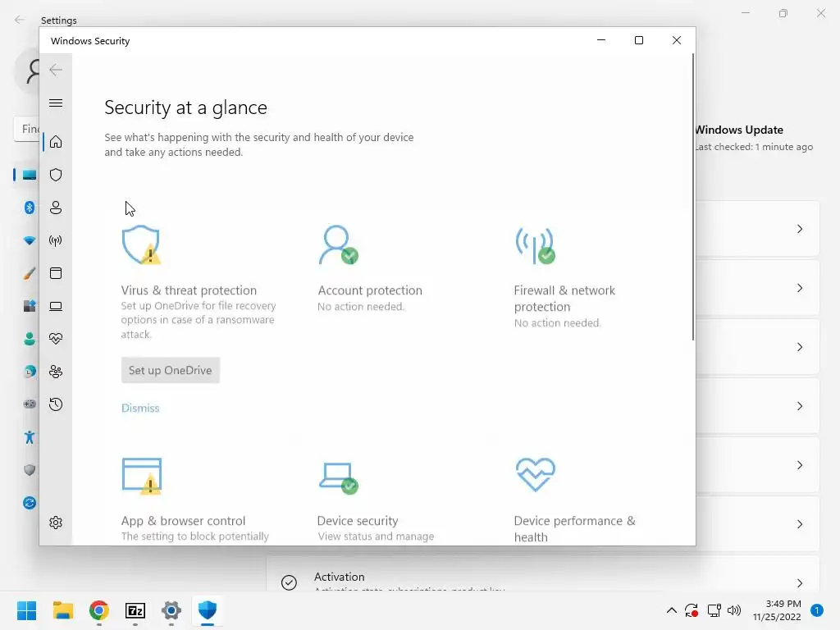Open Time & language globe icon in Settings
The width and height of the screenshot is (840, 630).
pos(30,372)
